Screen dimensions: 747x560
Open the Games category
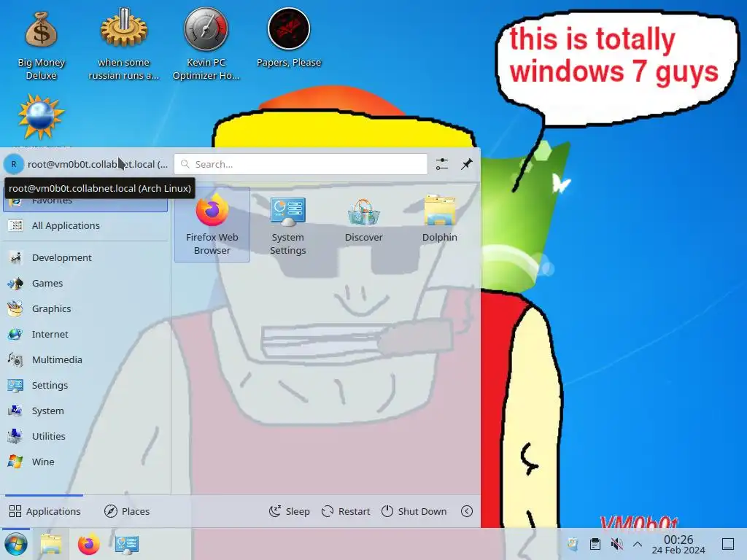tap(86, 284)
